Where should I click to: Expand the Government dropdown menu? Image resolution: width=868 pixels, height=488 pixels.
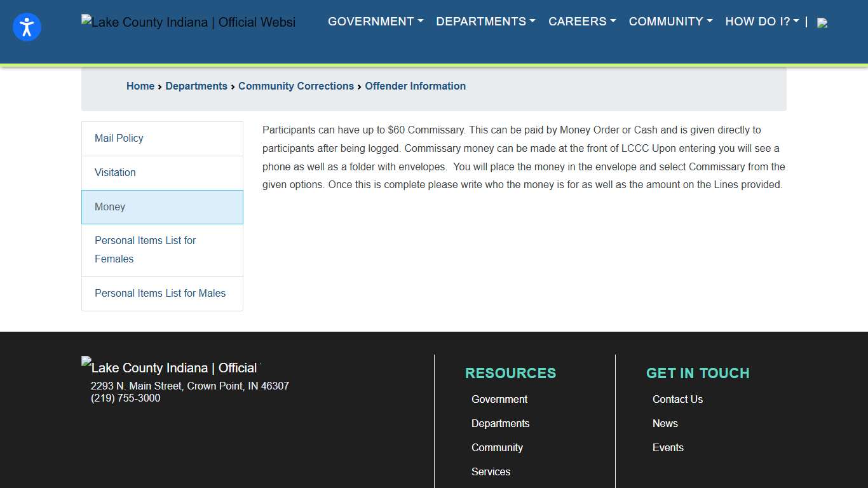click(375, 22)
